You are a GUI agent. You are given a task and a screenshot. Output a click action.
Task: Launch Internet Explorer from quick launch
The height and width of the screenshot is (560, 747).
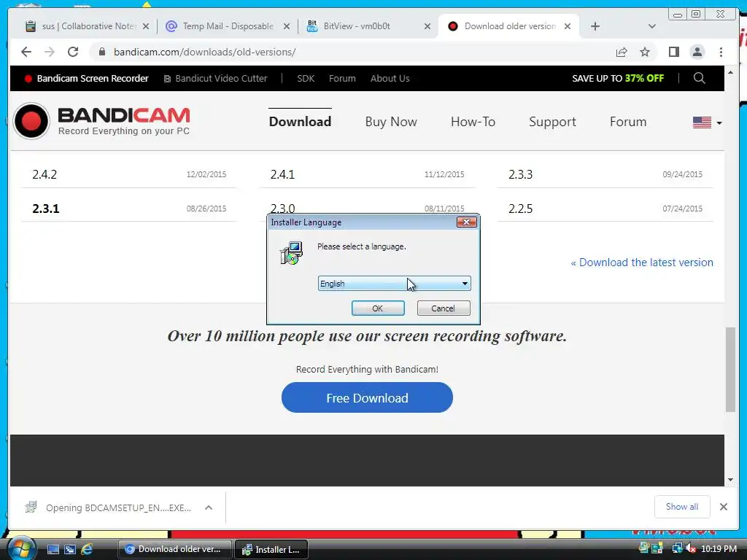click(87, 550)
